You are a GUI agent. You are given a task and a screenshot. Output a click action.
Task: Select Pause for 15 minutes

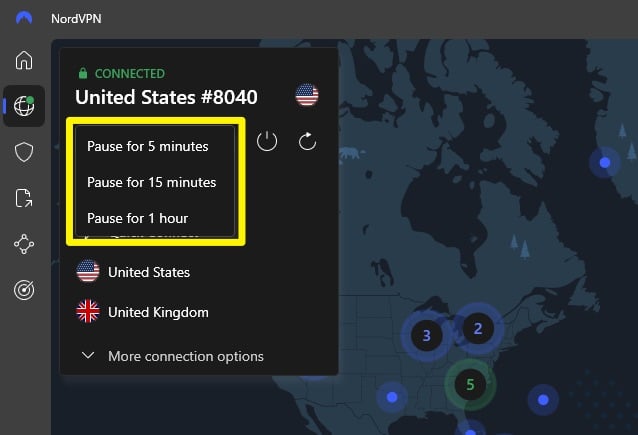(x=155, y=182)
